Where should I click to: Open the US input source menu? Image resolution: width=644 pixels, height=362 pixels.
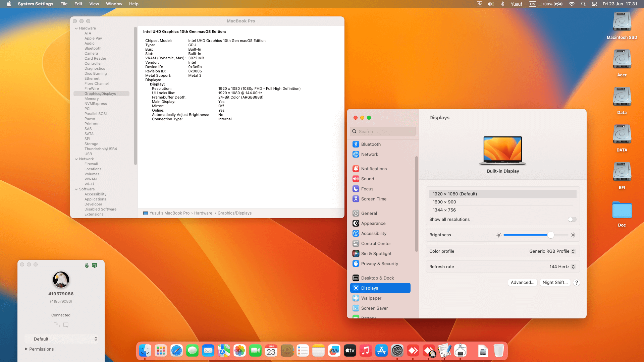click(x=533, y=4)
